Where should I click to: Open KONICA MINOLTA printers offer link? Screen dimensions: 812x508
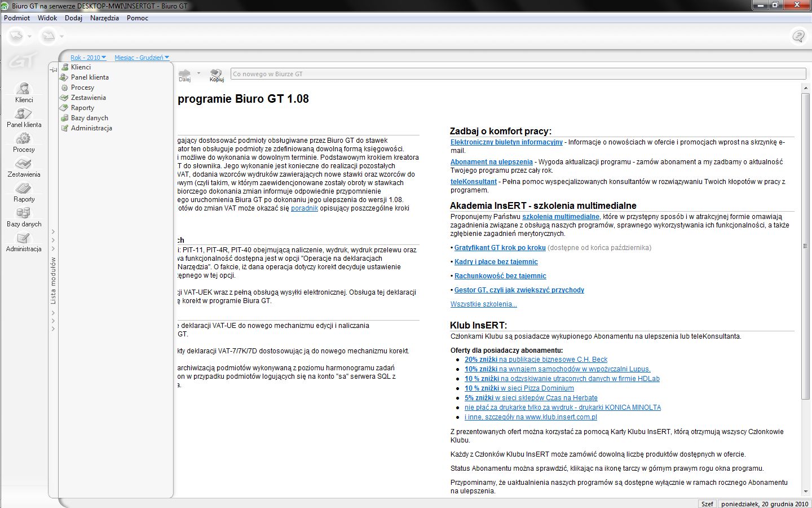562,408
